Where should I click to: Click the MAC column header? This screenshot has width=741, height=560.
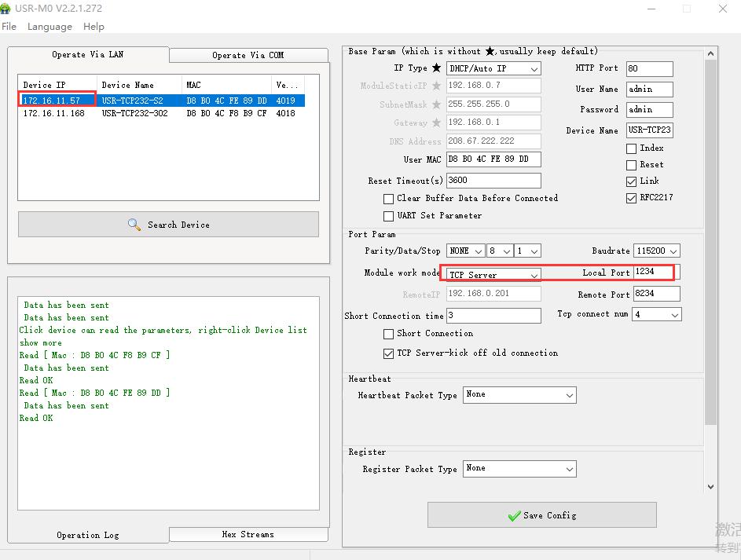click(x=226, y=85)
